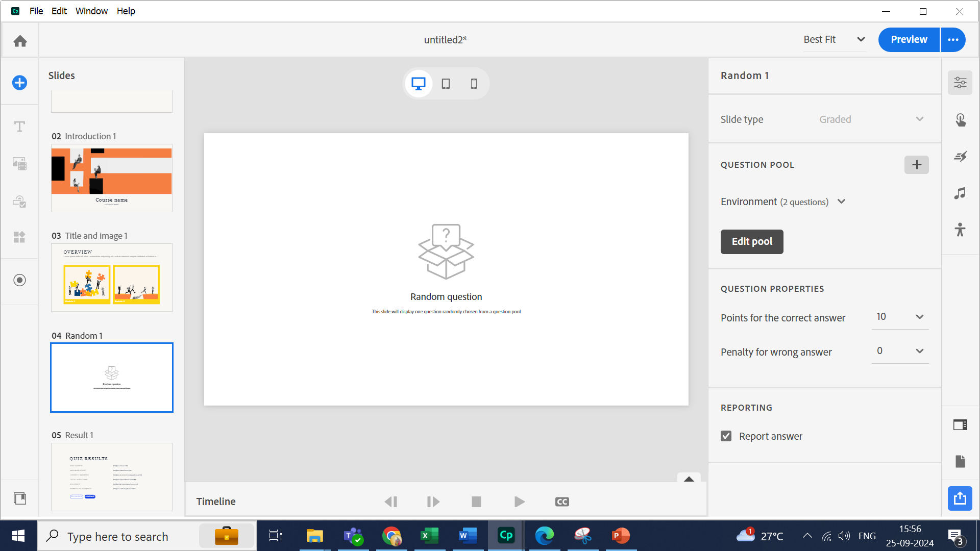Open the Window menu
Screen dimensions: 980x551
(x=91, y=11)
